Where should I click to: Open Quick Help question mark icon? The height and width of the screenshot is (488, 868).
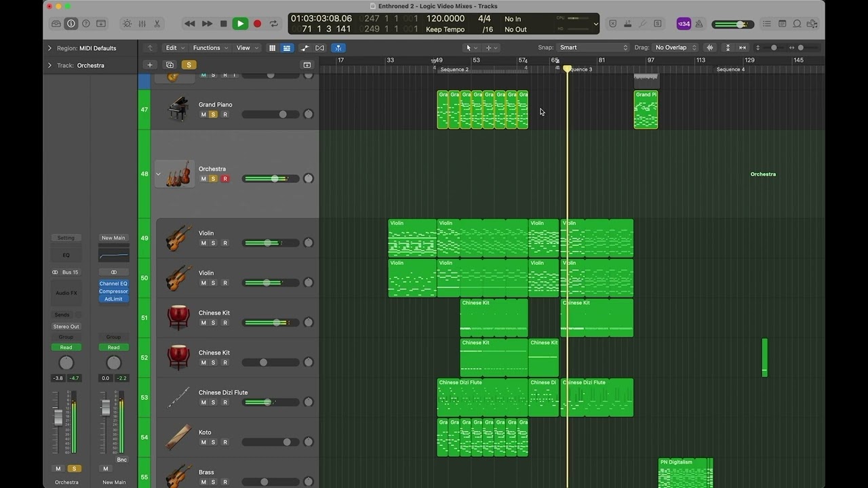click(86, 24)
